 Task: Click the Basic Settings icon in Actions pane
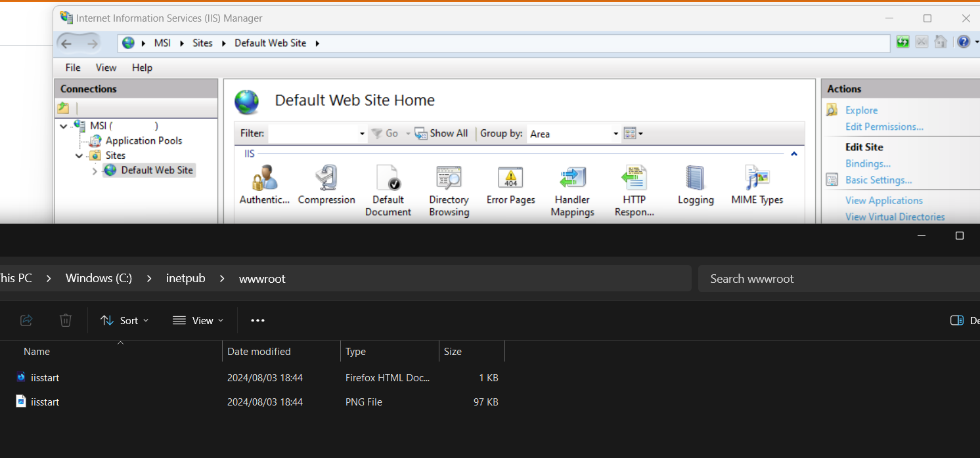(x=832, y=180)
